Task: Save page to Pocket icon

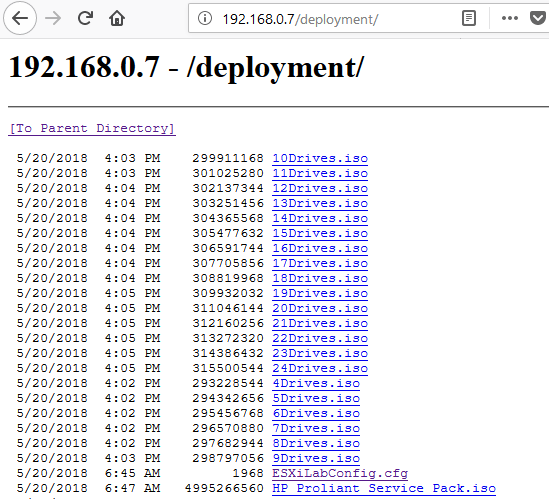Action: coord(538,18)
